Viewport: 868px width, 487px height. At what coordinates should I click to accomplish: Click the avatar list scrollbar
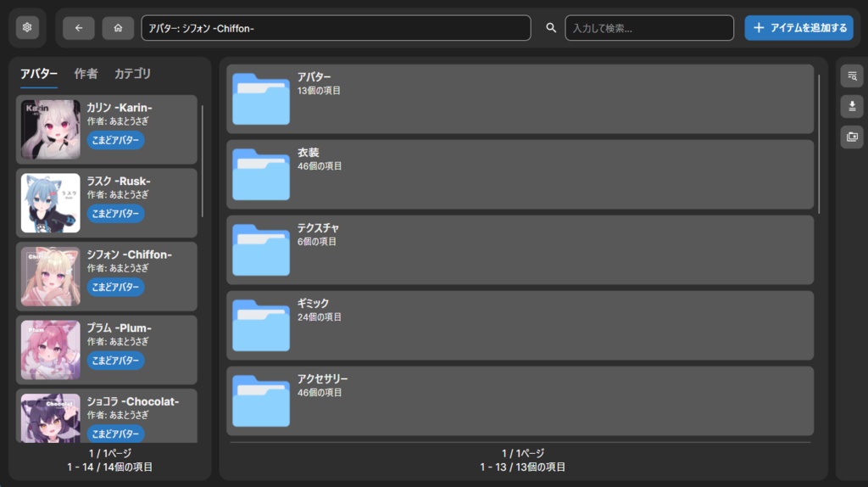point(202,160)
